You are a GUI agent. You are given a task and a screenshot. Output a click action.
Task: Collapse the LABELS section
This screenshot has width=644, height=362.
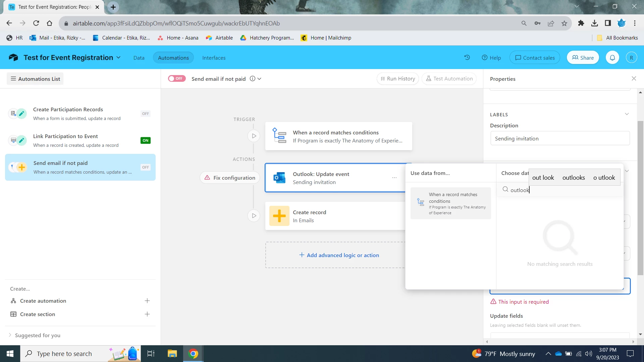click(x=627, y=114)
